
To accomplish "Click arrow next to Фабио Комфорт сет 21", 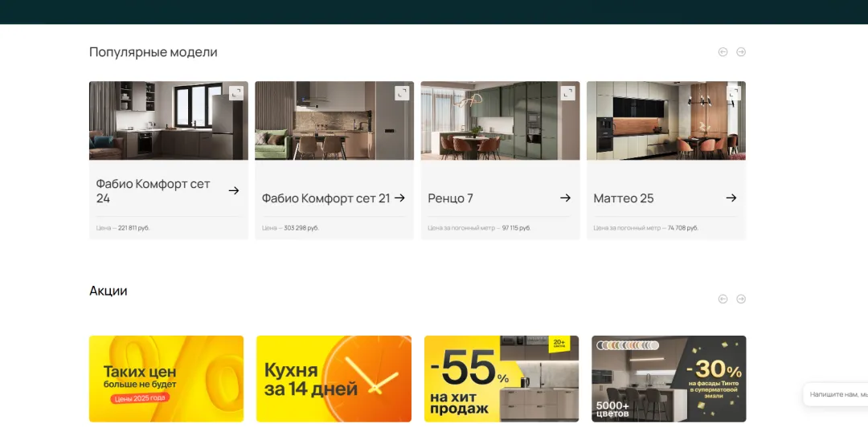I will (x=399, y=198).
